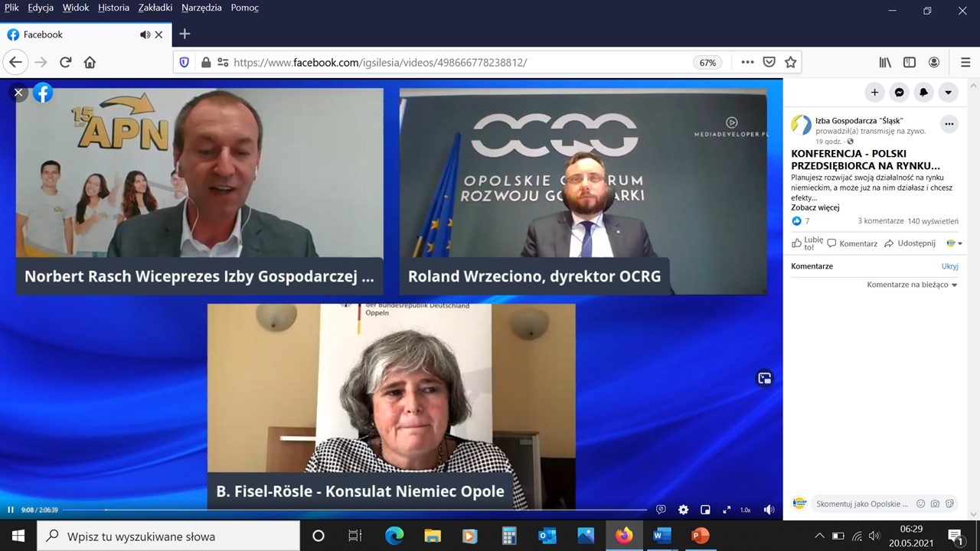
Task: Open post options three-dots menu
Action: coord(949,124)
